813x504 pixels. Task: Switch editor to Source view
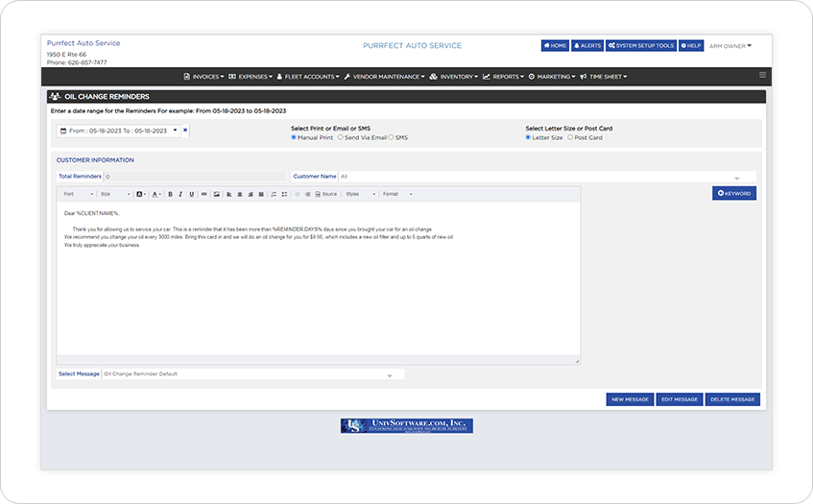(x=326, y=195)
